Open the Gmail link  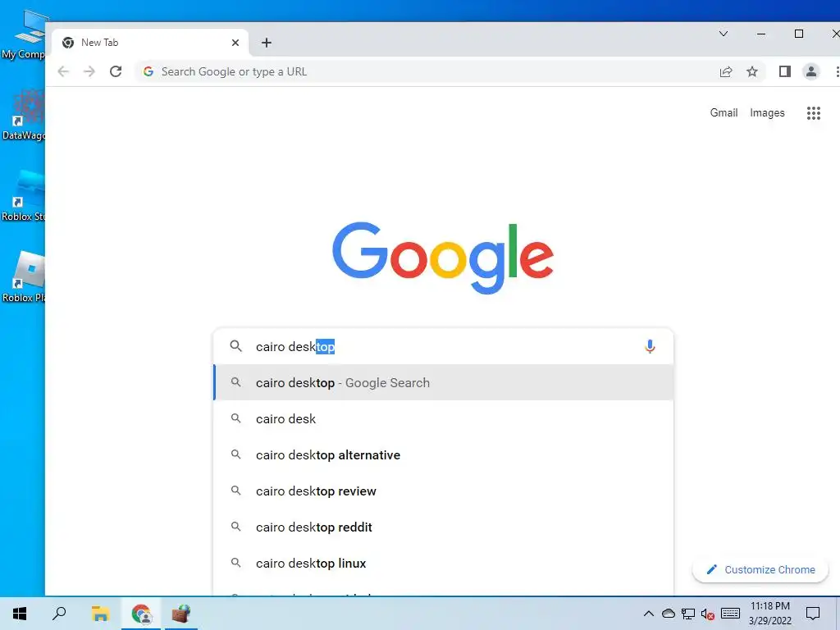click(724, 112)
